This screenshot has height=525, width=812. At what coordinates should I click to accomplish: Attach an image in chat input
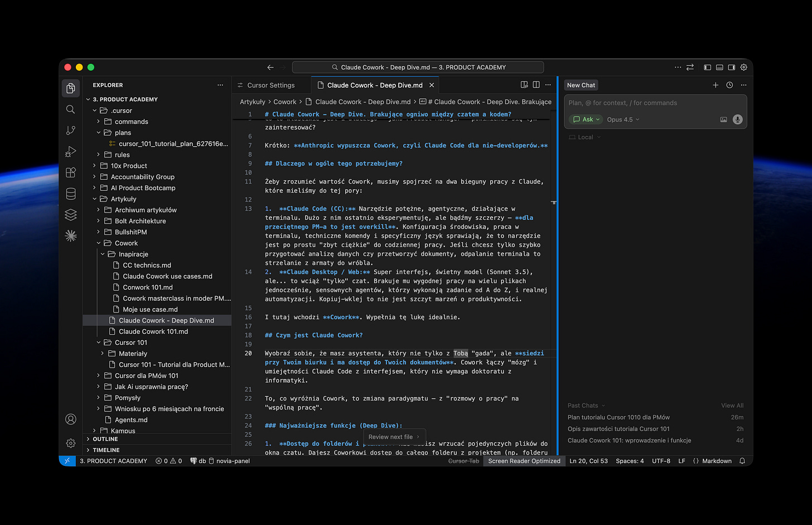coord(723,119)
